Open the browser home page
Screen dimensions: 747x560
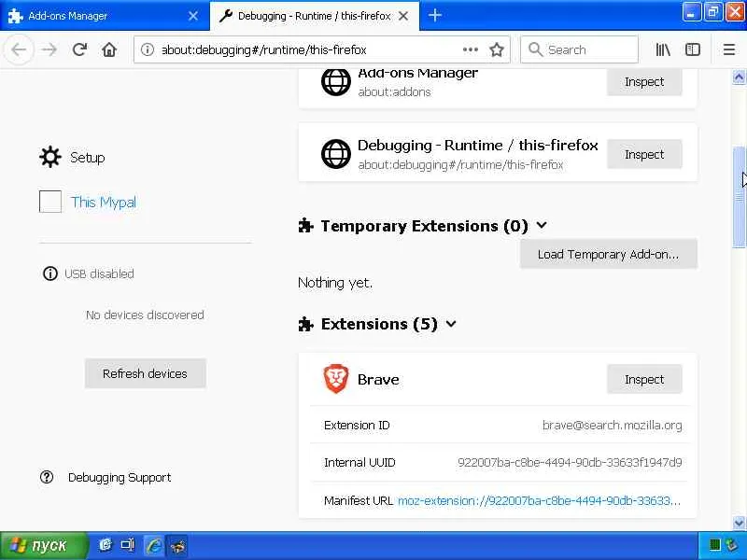(x=109, y=49)
